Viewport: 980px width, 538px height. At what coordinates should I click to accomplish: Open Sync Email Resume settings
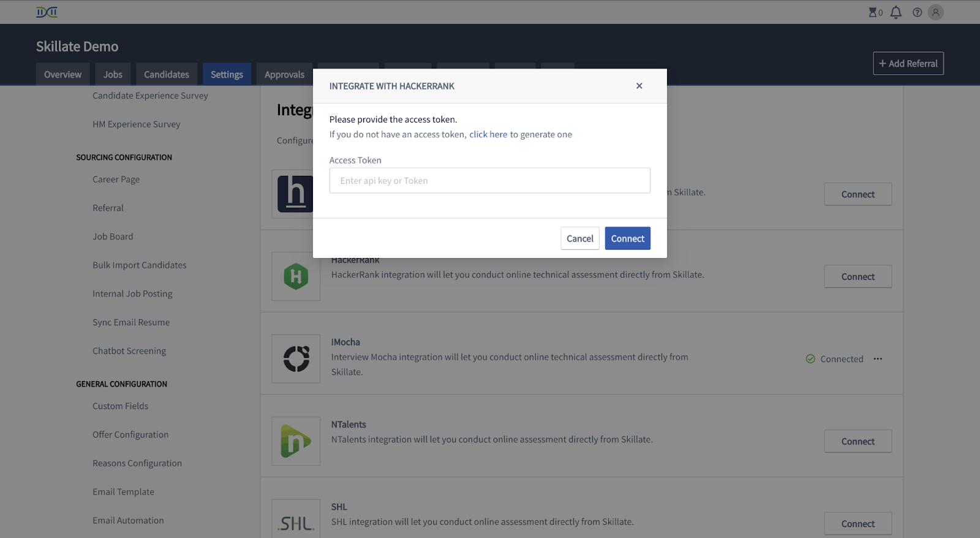(131, 322)
